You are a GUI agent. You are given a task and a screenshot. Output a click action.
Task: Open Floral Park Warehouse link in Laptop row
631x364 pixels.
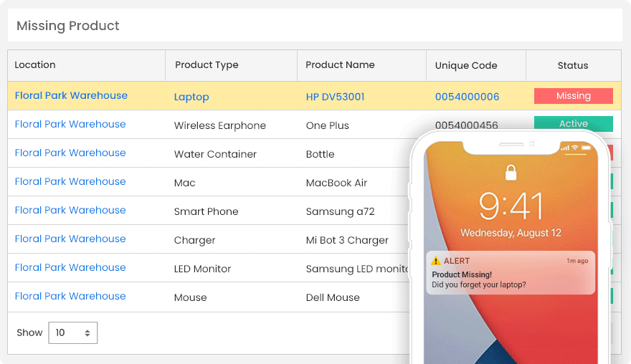[x=71, y=95]
